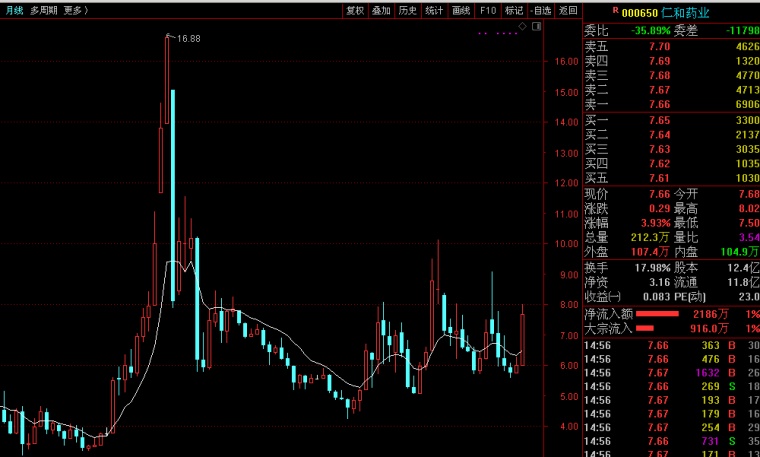This screenshot has width=760, height=457.
Task: Click the 16.88 peak price marker
Action: pyautogui.click(x=188, y=38)
